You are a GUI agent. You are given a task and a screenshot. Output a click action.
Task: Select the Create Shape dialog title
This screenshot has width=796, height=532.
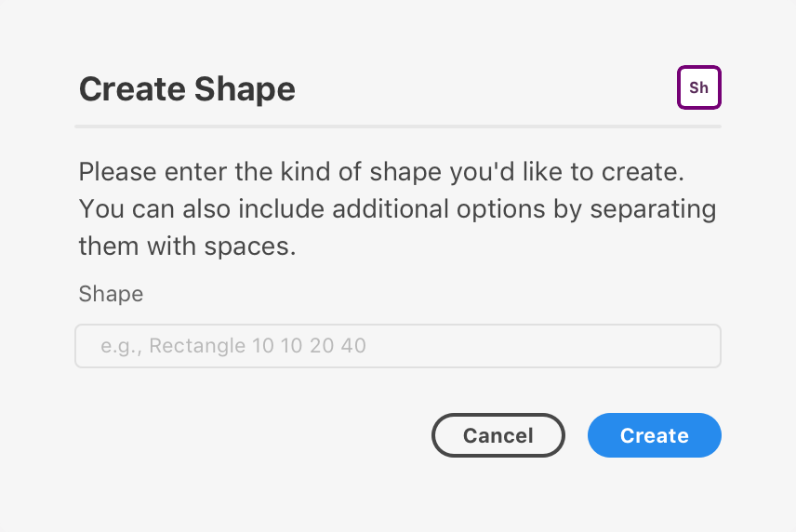(x=187, y=89)
